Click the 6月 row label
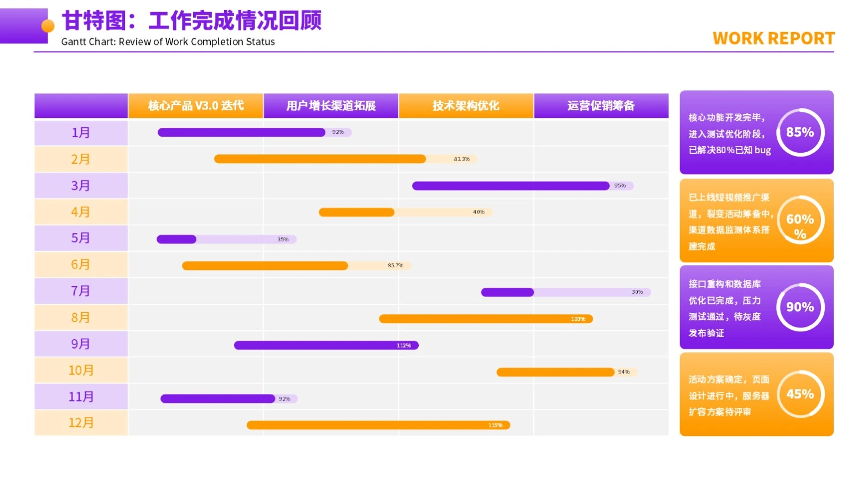868x488 pixels. coord(81,264)
